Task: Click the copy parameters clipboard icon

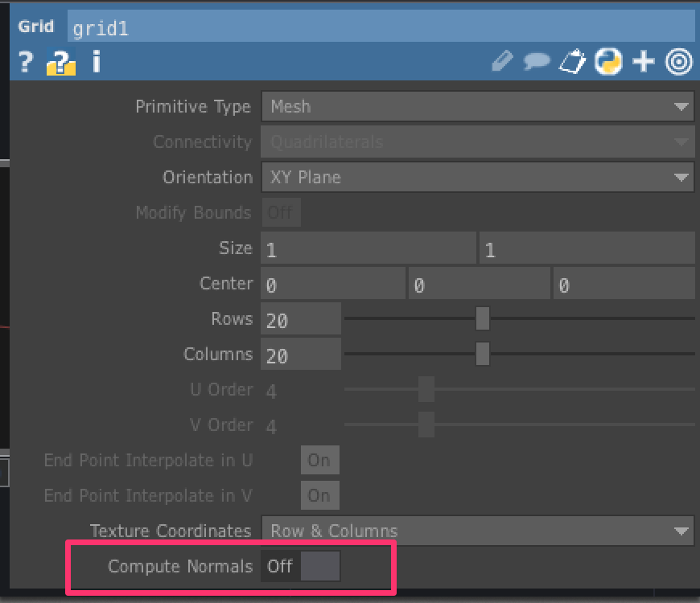Action: pos(573,61)
